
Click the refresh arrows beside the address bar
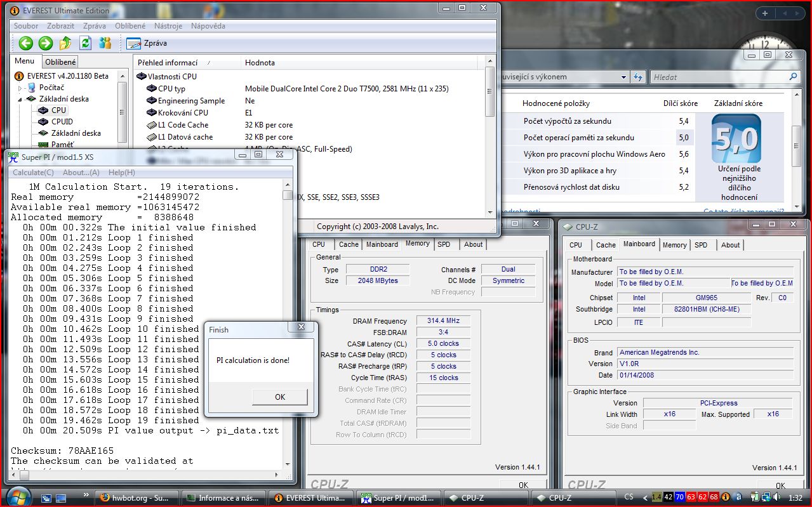pyautogui.click(x=638, y=77)
